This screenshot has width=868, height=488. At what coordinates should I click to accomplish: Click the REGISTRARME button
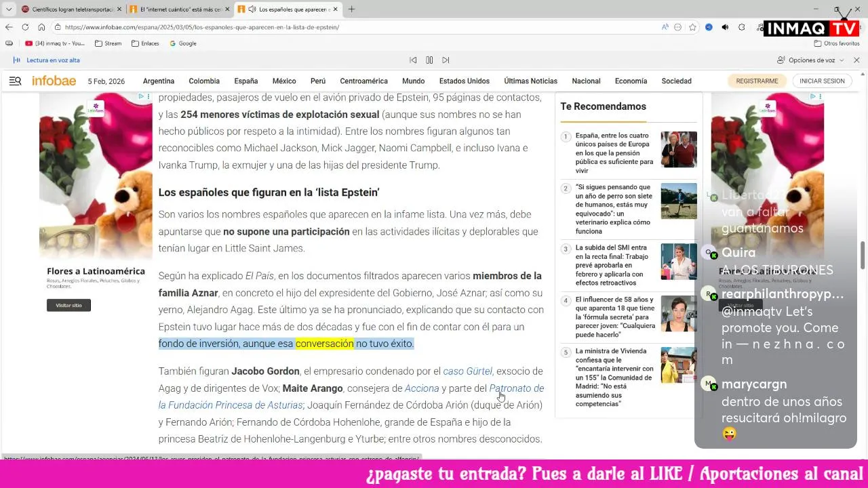pos(757,81)
